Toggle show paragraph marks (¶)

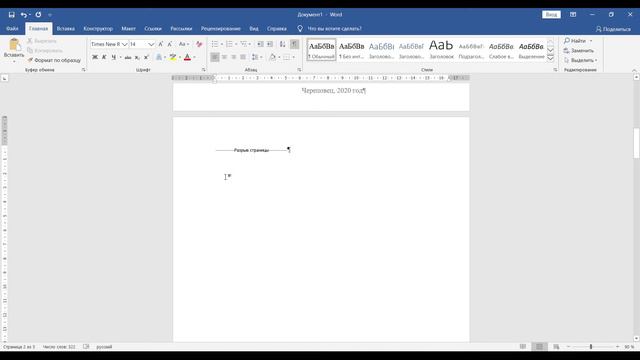click(294, 44)
